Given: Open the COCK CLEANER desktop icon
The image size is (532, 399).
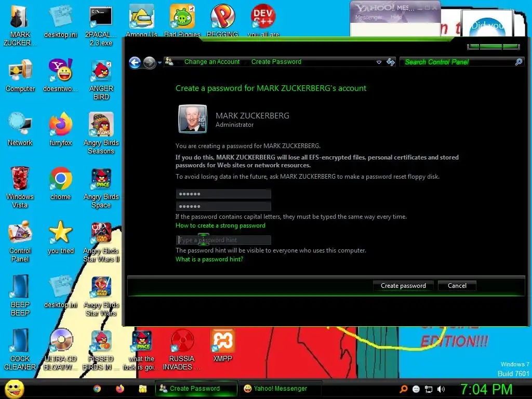Looking at the screenshot, I should pos(20,350).
